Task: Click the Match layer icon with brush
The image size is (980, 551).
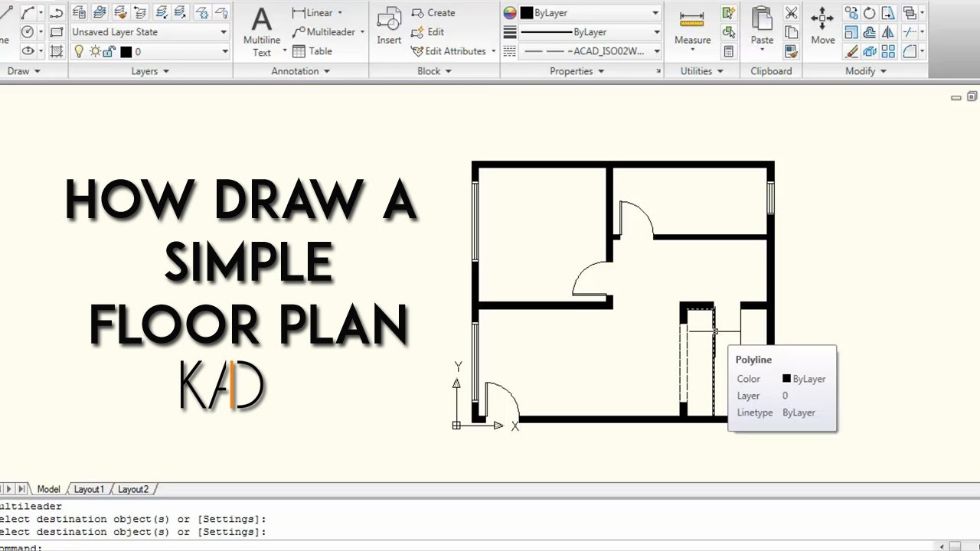Action: coord(119,12)
